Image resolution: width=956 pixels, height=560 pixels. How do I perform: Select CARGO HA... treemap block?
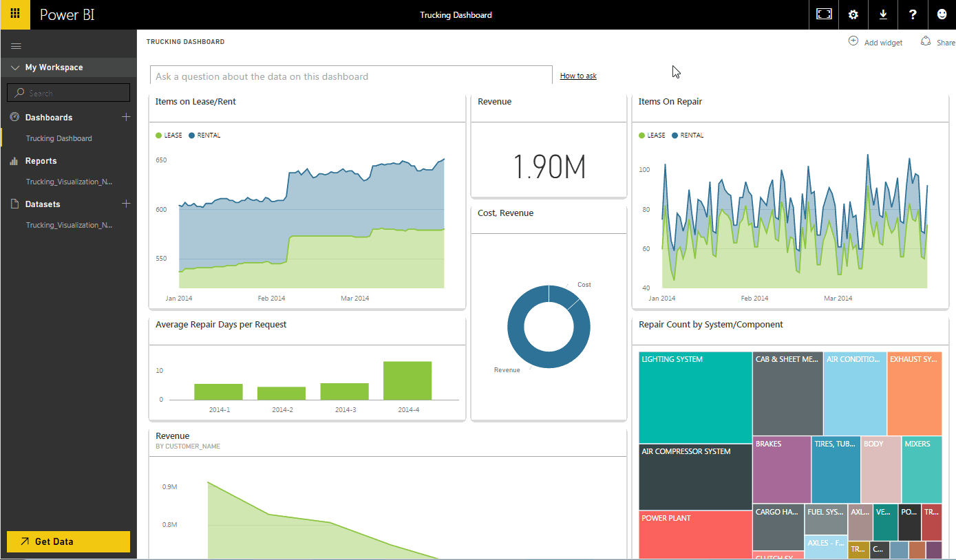click(x=778, y=528)
